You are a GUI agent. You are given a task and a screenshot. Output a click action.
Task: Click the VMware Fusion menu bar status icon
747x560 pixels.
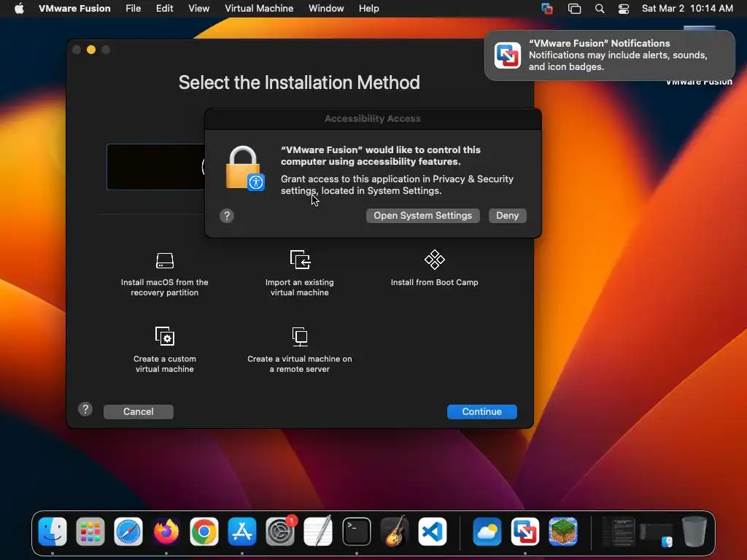[x=547, y=9]
